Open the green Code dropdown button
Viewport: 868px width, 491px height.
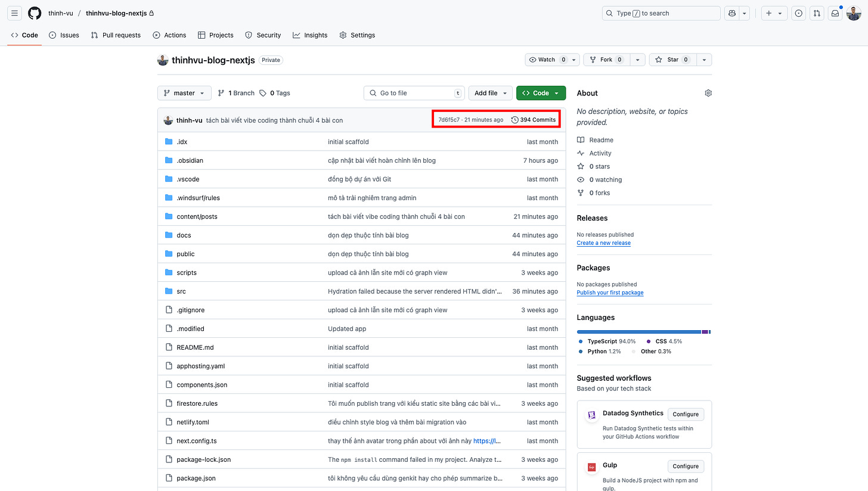click(x=541, y=93)
